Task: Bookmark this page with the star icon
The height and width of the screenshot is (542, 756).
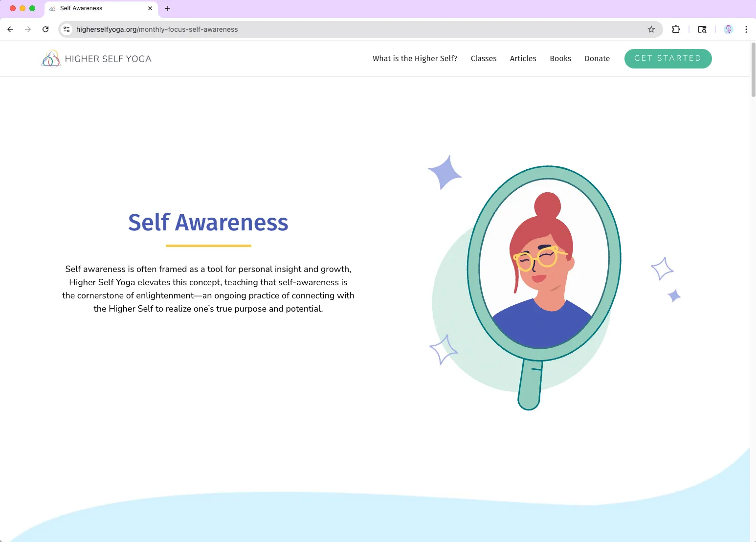Action: click(651, 29)
